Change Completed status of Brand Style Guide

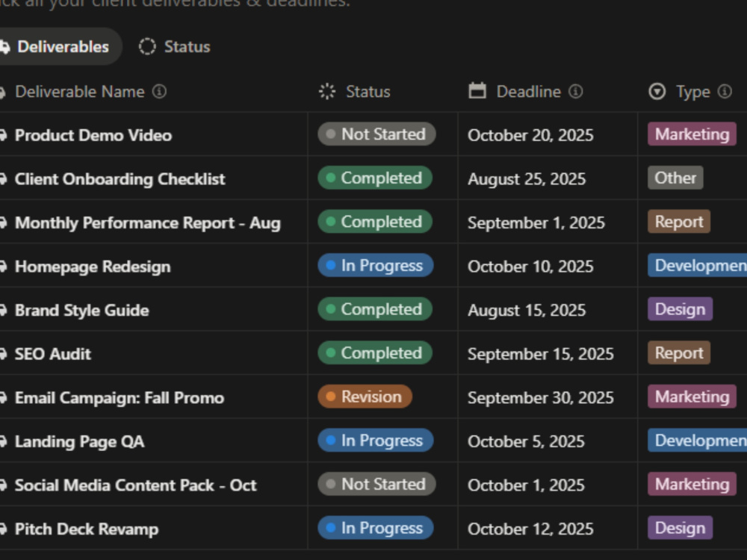375,310
